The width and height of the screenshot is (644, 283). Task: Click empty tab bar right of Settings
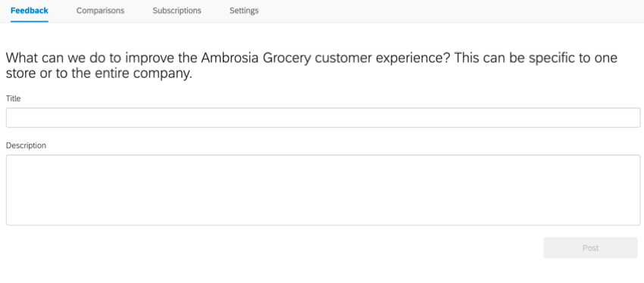tap(452, 11)
